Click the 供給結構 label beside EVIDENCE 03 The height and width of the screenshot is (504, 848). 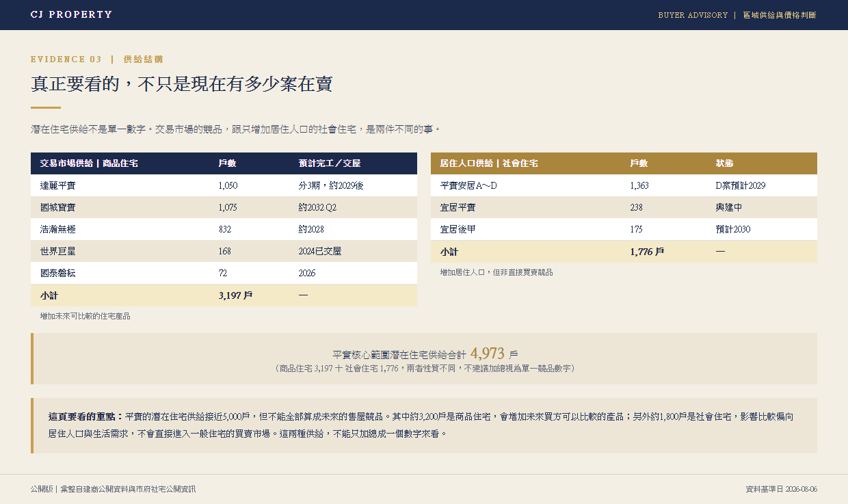pyautogui.click(x=144, y=59)
